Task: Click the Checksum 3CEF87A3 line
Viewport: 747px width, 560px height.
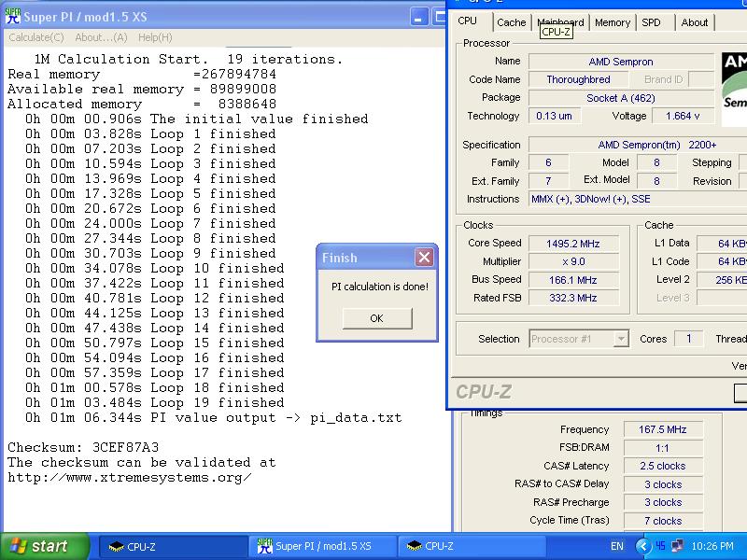Action: 83,448
